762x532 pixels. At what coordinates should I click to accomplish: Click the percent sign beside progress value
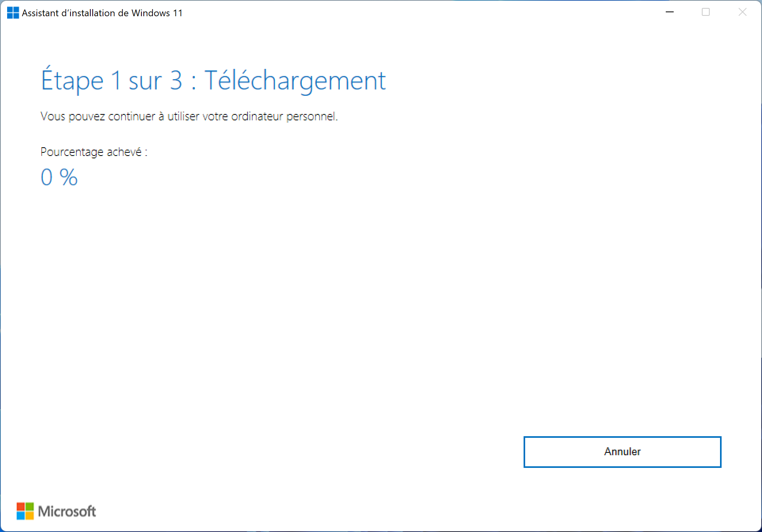(69, 177)
